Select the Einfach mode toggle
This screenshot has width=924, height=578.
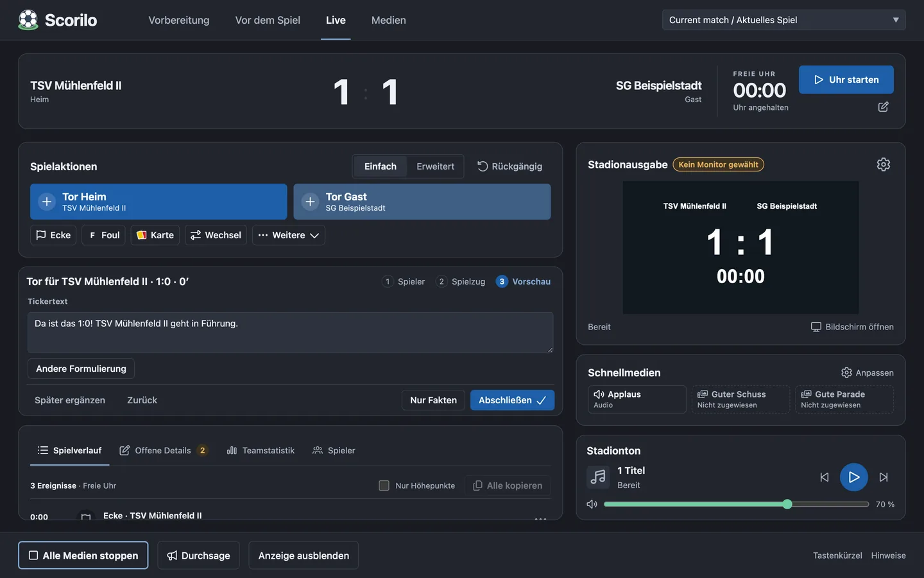pos(381,166)
